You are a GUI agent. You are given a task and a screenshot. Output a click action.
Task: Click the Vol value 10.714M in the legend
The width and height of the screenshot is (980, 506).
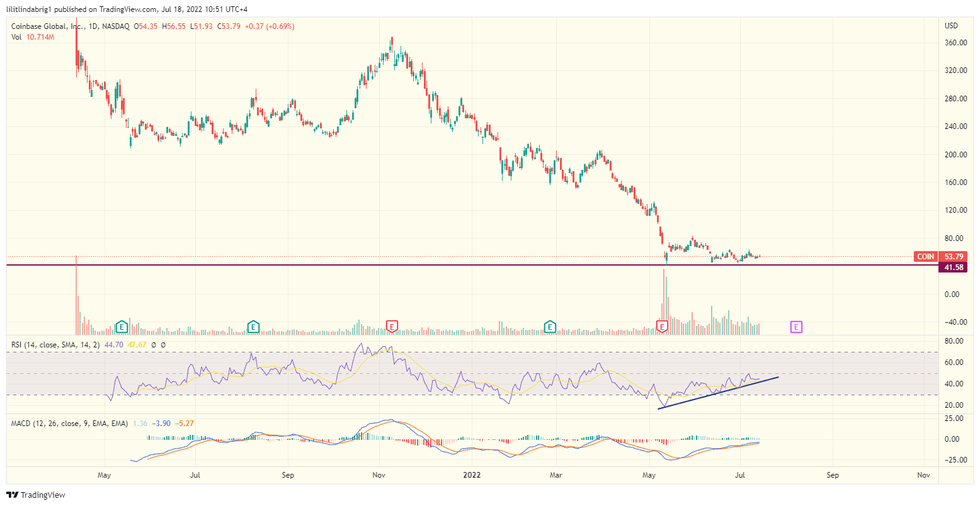(x=39, y=37)
